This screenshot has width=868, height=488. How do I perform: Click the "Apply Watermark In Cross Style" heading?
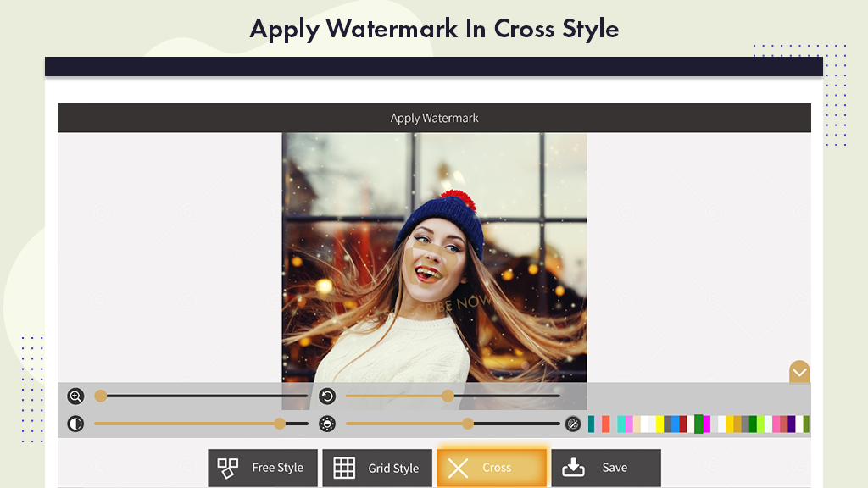(435, 29)
